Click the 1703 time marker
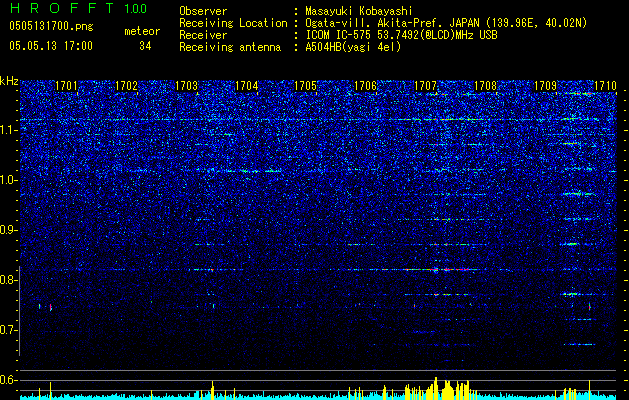The height and width of the screenshot is (400, 629). [x=187, y=86]
